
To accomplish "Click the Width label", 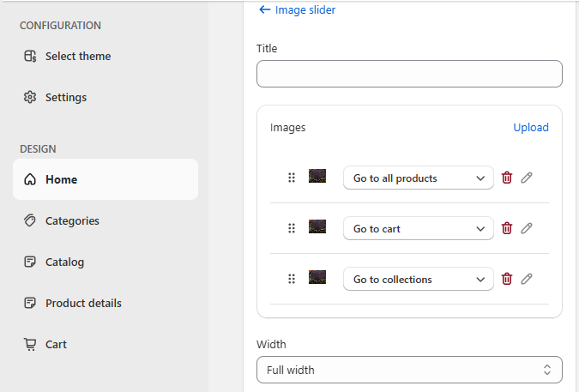I will [271, 344].
